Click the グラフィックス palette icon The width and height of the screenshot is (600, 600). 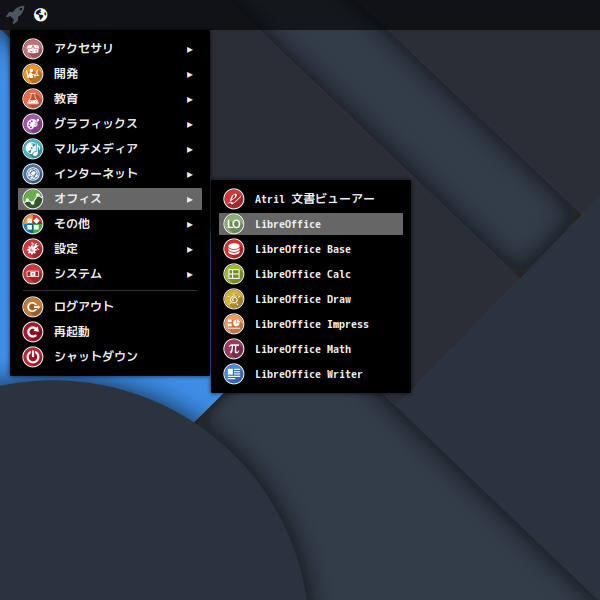33,124
